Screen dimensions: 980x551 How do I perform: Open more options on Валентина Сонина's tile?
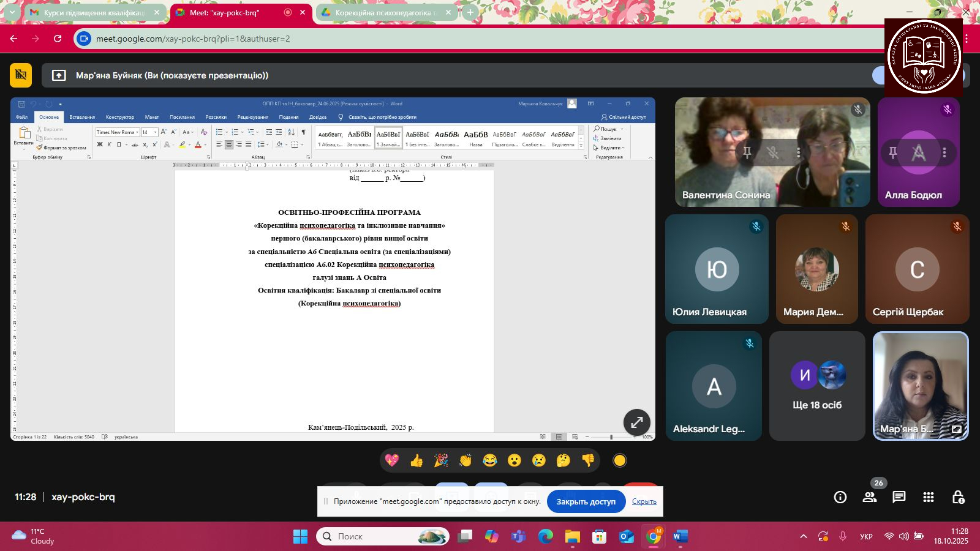[x=798, y=152]
